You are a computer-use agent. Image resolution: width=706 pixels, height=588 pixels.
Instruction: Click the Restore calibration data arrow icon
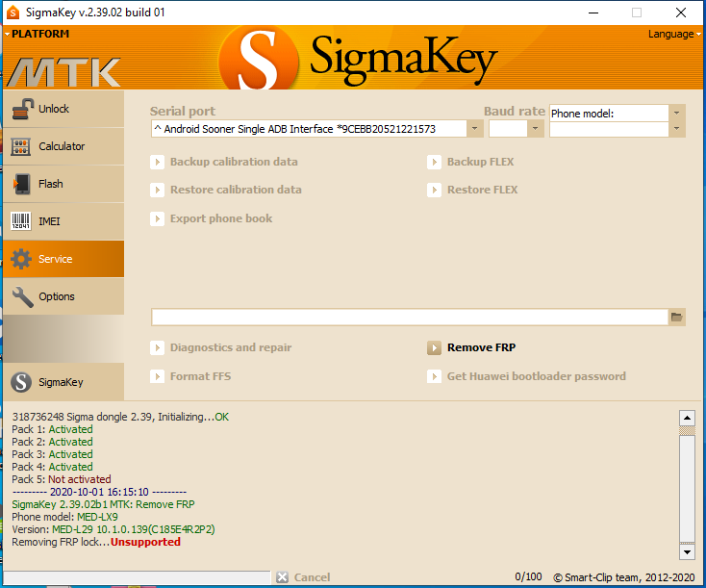pos(157,190)
